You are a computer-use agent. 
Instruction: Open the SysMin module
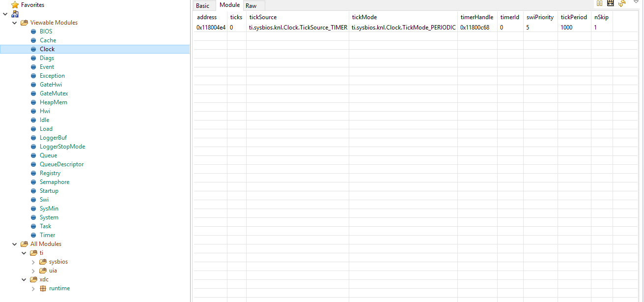pyautogui.click(x=49, y=209)
